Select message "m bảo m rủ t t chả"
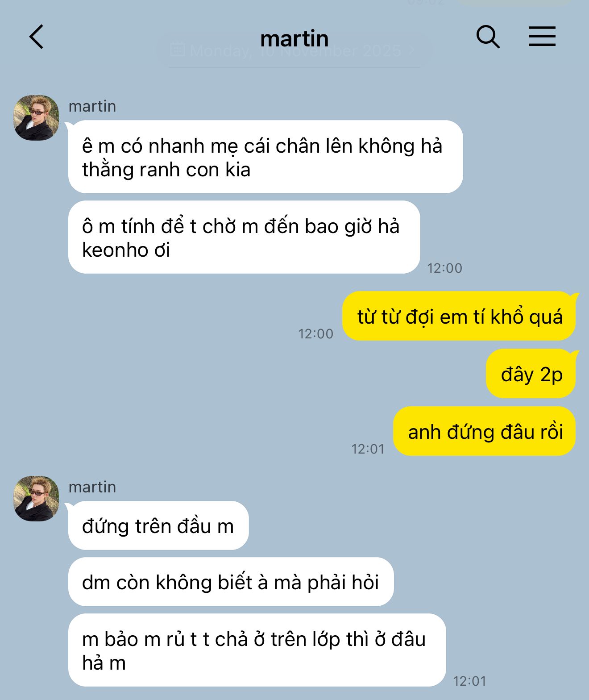Image resolution: width=589 pixels, height=700 pixels. pos(257,650)
